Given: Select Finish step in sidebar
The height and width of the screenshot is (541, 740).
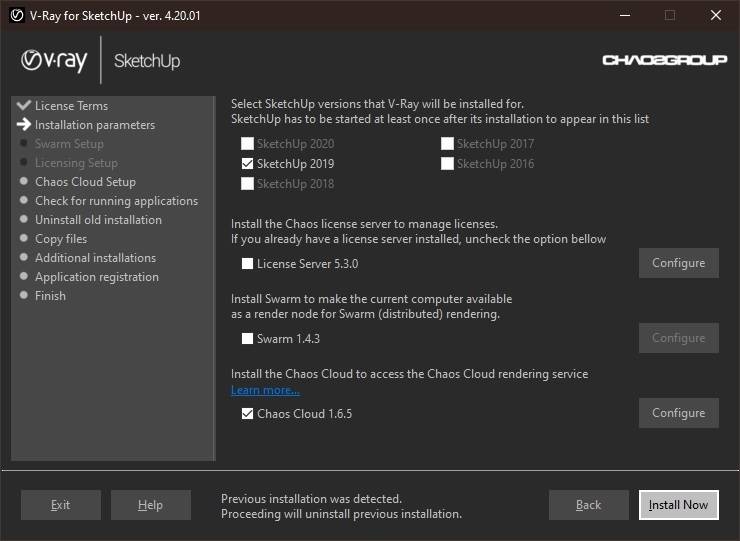Looking at the screenshot, I should tap(50, 296).
